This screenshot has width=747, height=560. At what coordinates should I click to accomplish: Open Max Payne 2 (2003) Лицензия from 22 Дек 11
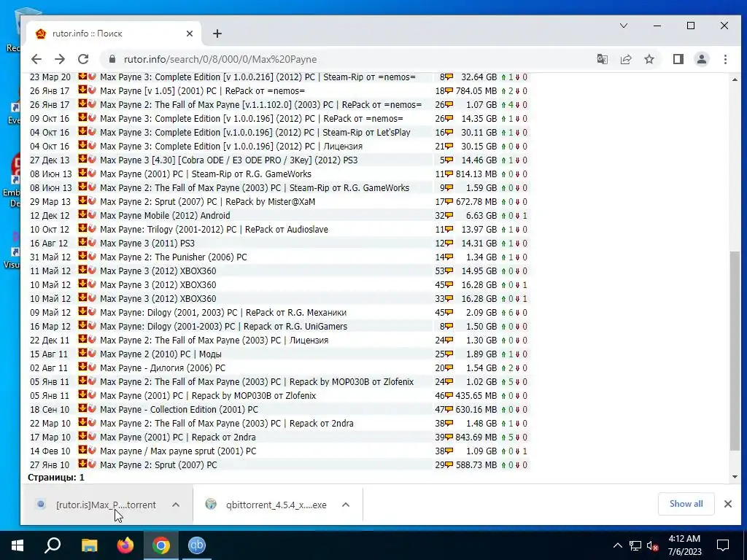[x=214, y=340]
